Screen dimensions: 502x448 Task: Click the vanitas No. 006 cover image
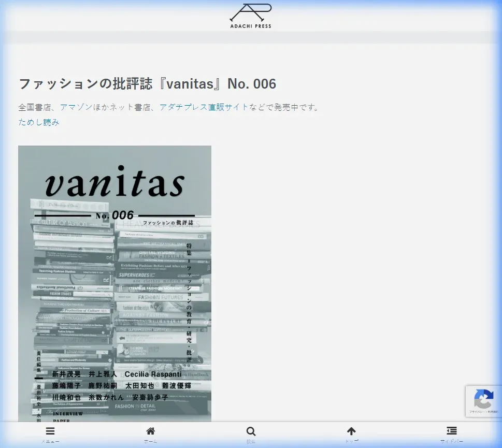[114, 283]
